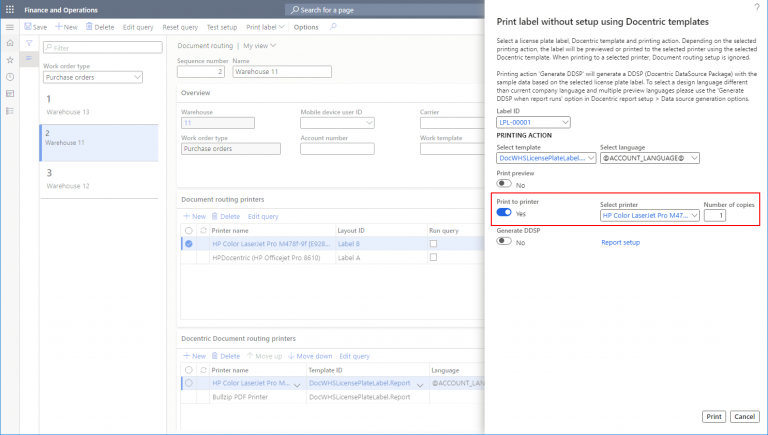
Task: Refresh Docentric routing printers grid icon
Action: click(x=203, y=370)
